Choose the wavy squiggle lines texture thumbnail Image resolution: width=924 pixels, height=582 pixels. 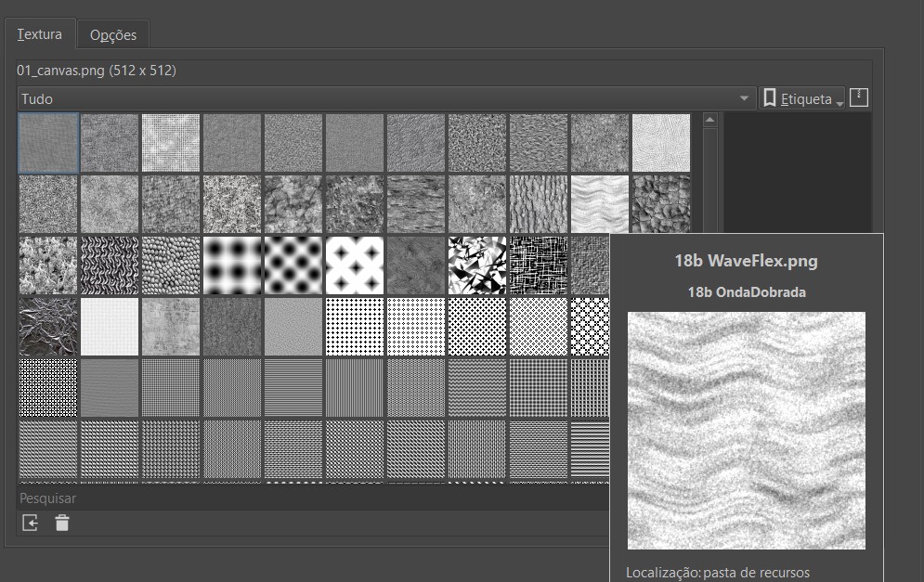(x=110, y=265)
